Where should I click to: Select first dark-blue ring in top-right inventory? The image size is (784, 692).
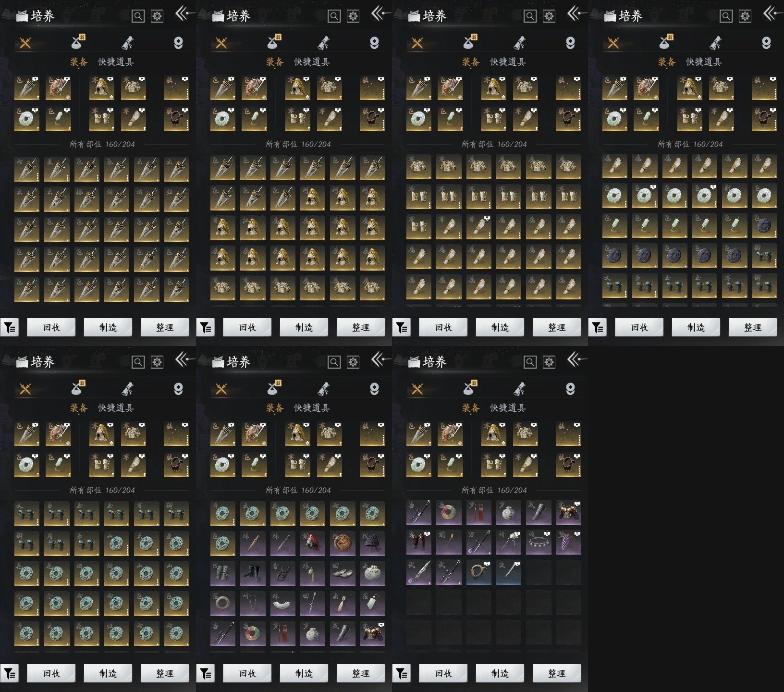point(764,226)
